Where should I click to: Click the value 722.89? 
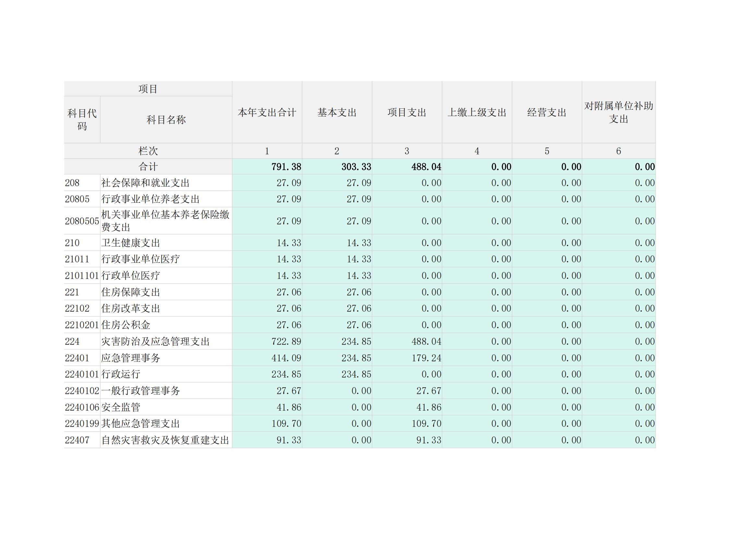(x=286, y=341)
